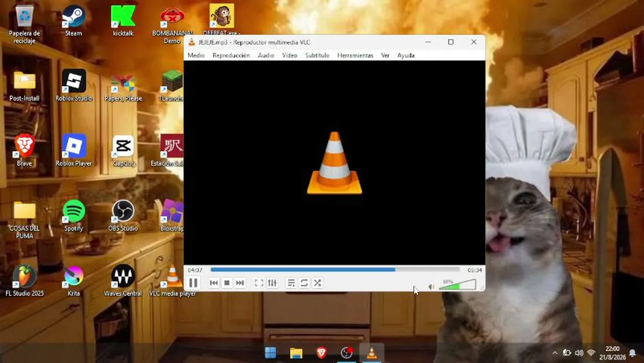Open VLC extended settings equalizer panel

click(x=272, y=283)
